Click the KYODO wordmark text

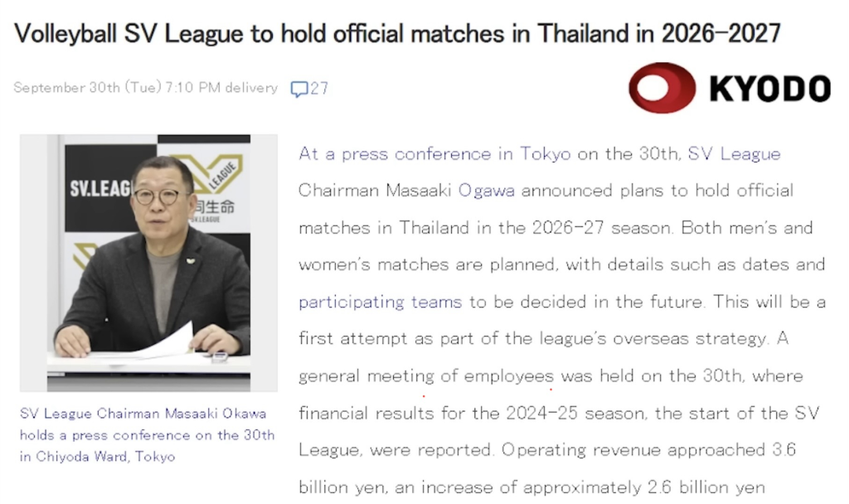click(x=770, y=88)
